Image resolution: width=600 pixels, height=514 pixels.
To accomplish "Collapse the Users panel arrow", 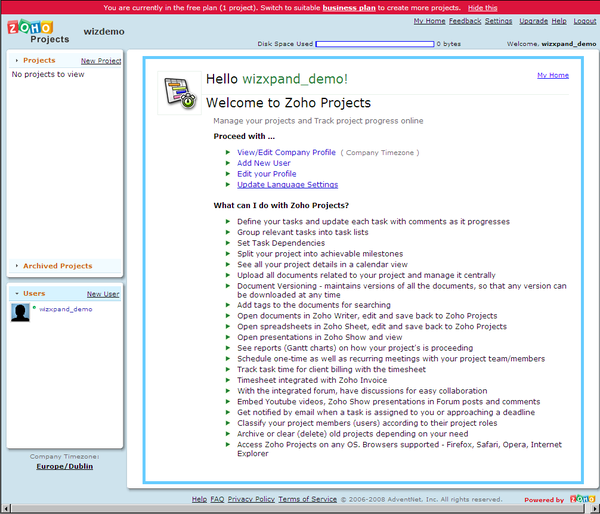I will tap(17, 294).
